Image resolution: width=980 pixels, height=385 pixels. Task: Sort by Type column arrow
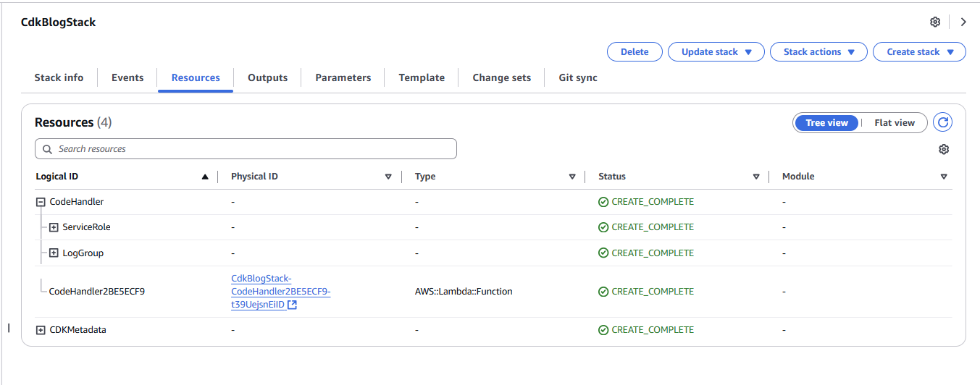click(572, 177)
